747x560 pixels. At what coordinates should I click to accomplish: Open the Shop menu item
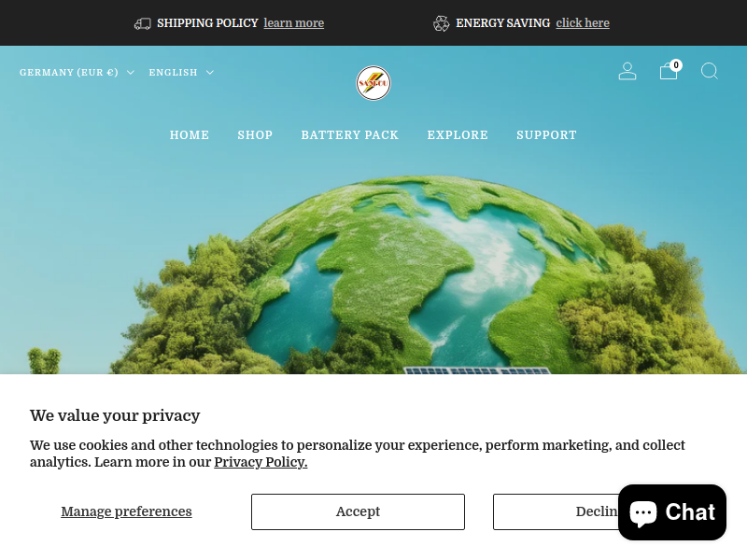[x=255, y=135]
